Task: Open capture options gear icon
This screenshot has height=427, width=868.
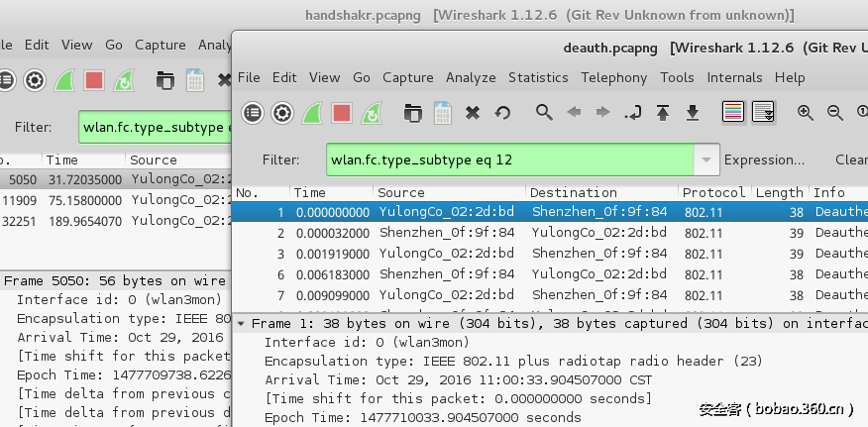Action: pyautogui.click(x=282, y=113)
